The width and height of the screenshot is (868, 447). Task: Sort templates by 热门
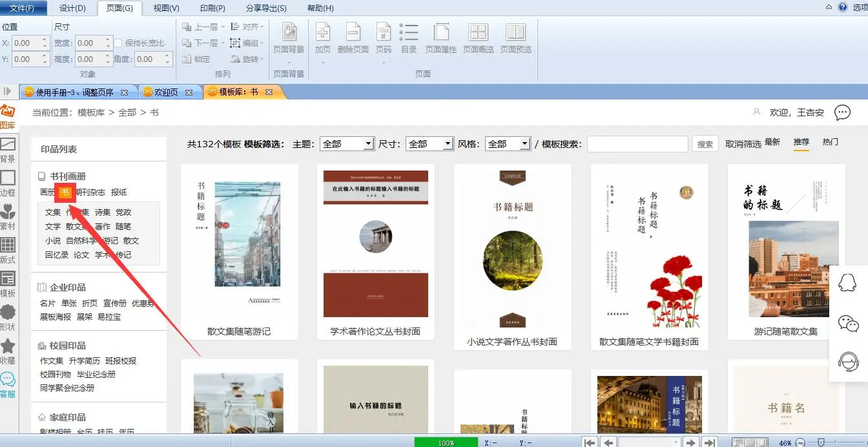tap(830, 142)
